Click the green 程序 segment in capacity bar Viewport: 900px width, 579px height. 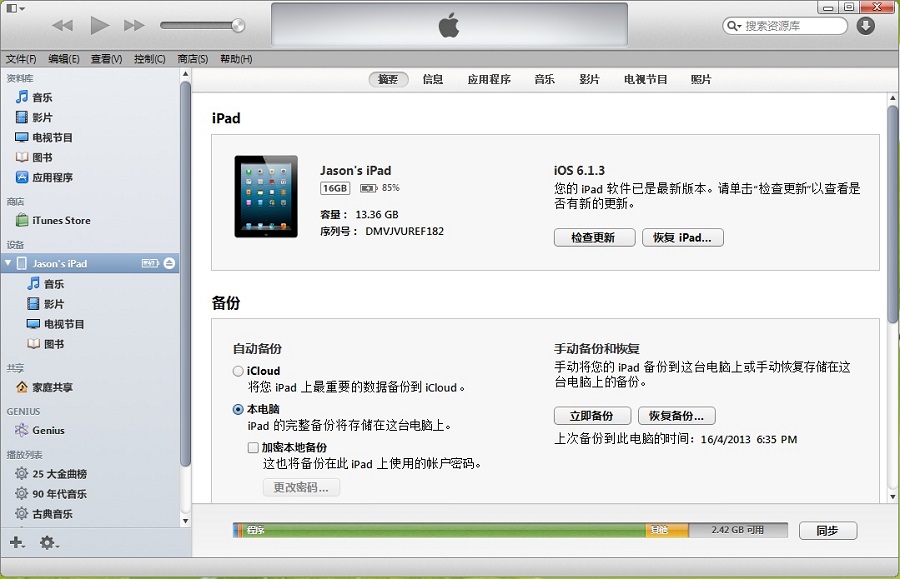coord(444,530)
